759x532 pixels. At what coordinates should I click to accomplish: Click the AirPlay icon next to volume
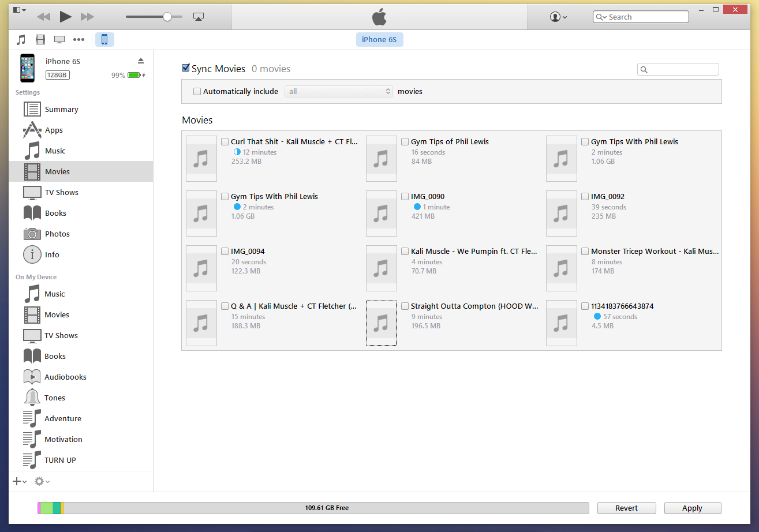coord(199,17)
